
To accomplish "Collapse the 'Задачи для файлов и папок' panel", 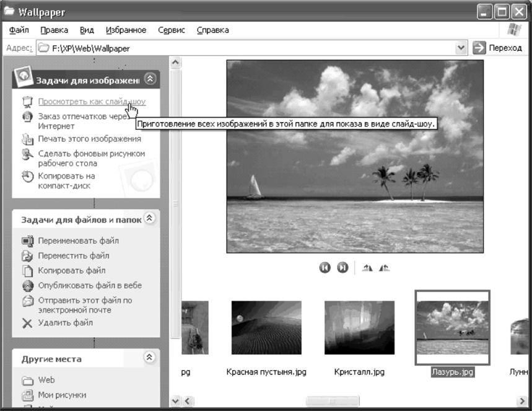I will (x=150, y=218).
